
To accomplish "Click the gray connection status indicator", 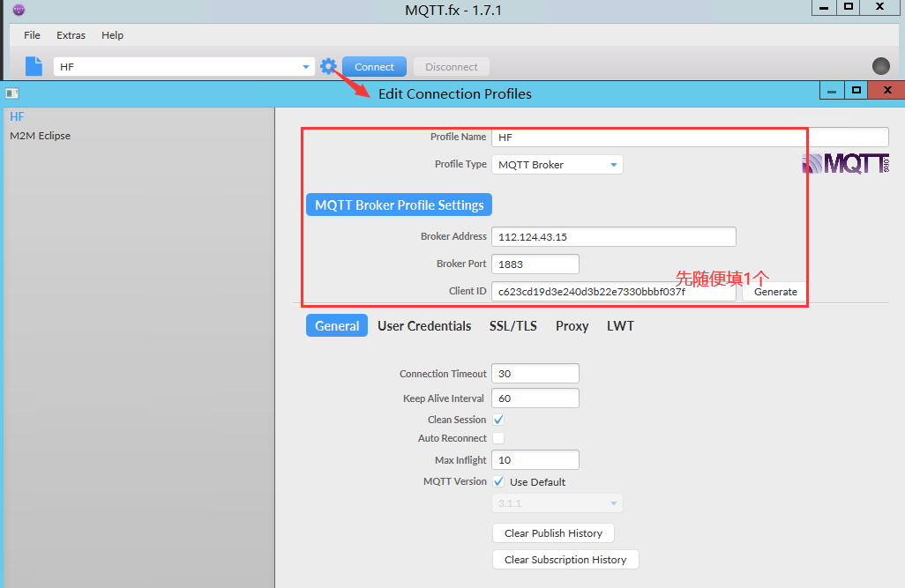I will coord(881,66).
